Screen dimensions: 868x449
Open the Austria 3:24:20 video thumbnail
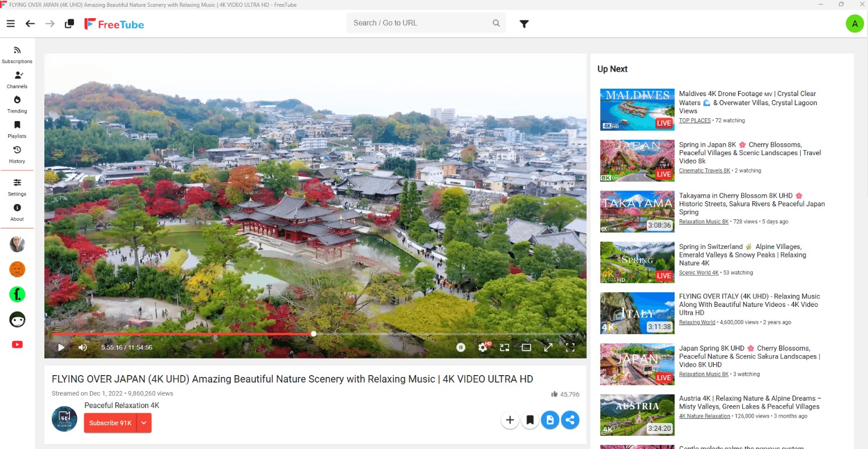[x=637, y=415]
